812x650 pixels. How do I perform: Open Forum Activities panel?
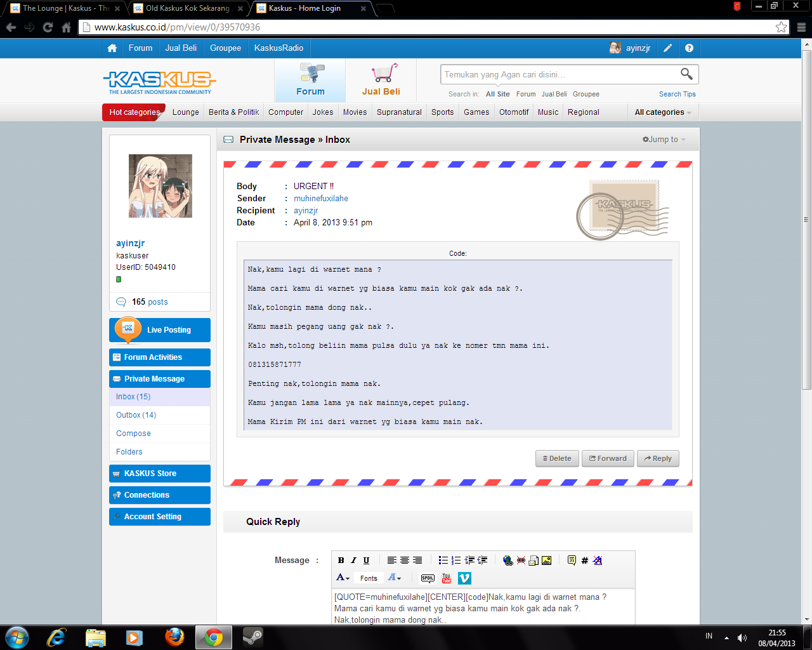160,357
